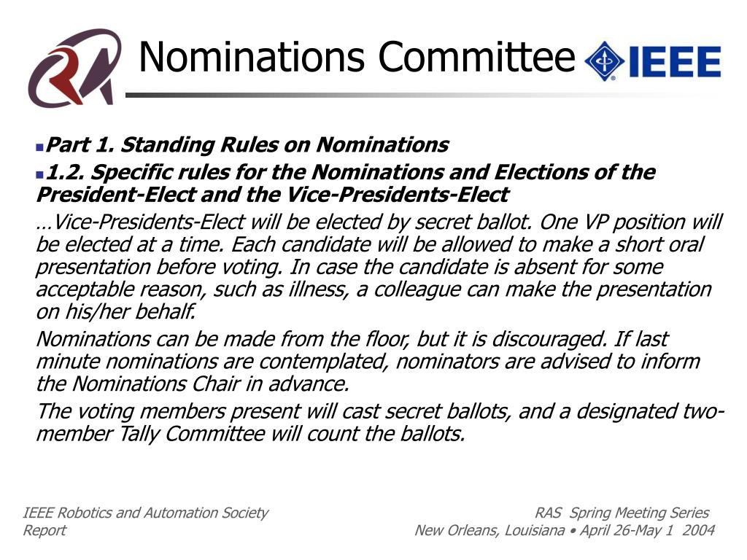Click 'President-Elect and the Vice-Presidents-Elect' line

tap(273, 195)
